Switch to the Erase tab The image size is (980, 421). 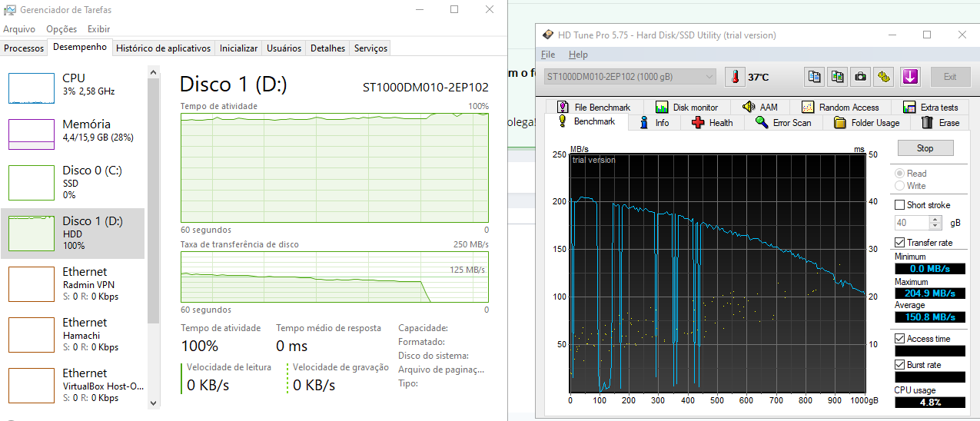coord(940,122)
